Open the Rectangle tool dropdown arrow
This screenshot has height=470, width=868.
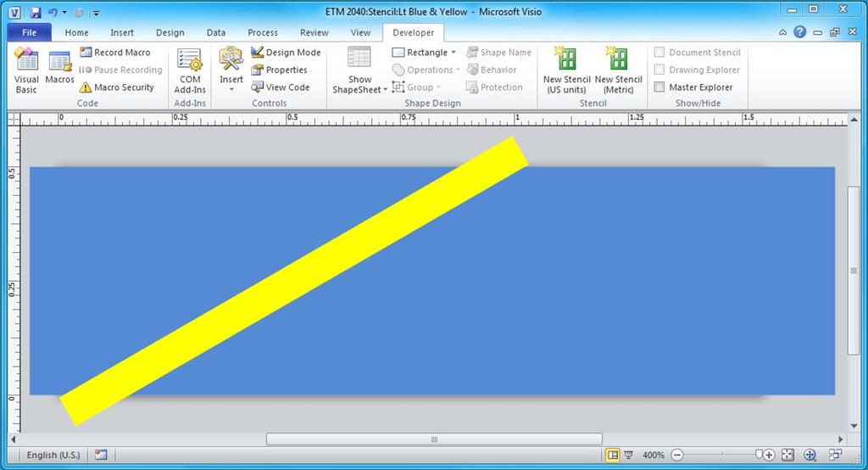click(453, 52)
